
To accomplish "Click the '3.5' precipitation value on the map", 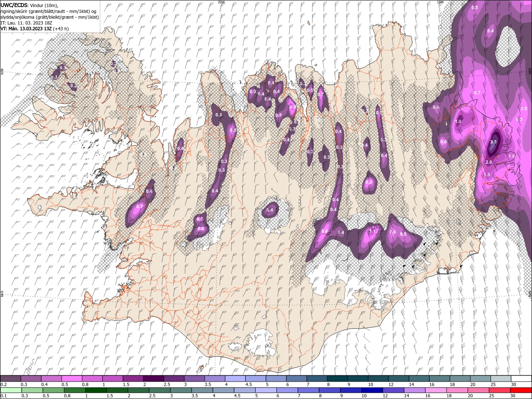I will [x=493, y=142].
